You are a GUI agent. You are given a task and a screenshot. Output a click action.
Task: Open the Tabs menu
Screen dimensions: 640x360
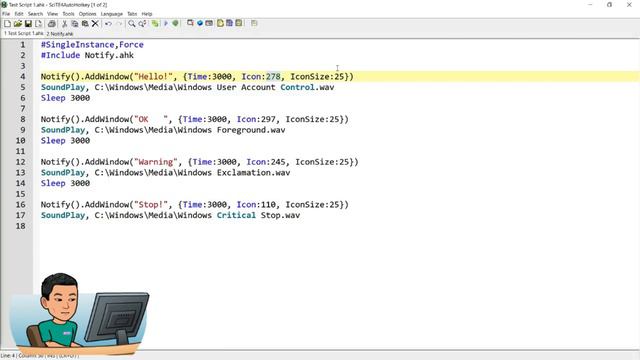point(132,14)
